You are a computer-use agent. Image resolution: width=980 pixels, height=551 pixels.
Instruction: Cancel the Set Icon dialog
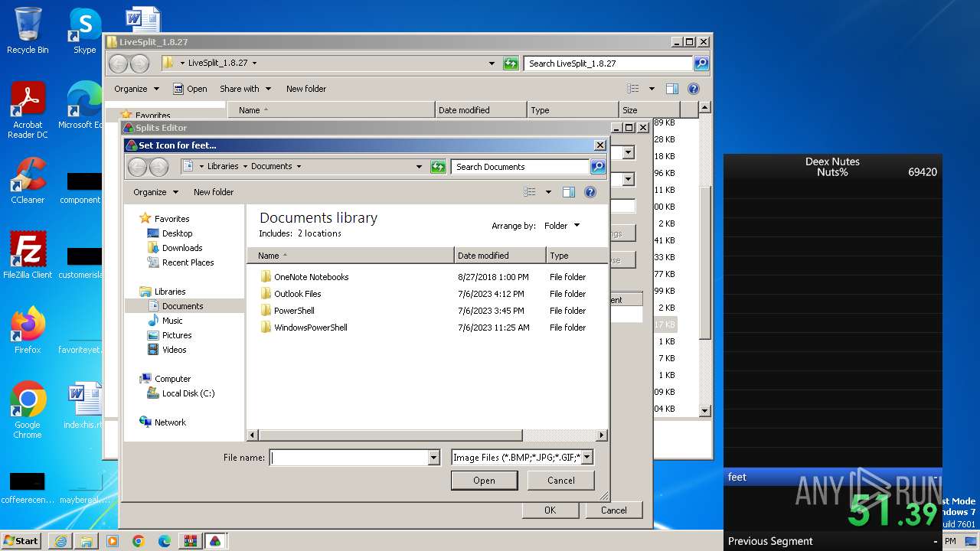(560, 481)
